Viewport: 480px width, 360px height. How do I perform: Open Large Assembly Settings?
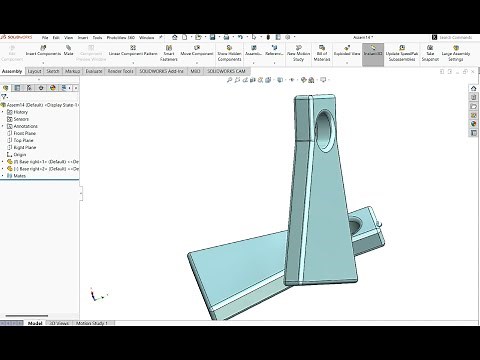456,53
